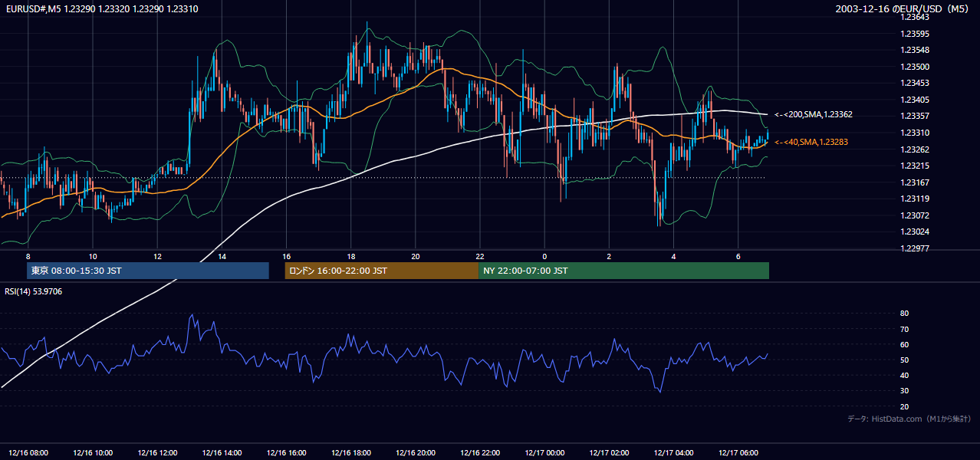Select the 200 SMA 1.23362 label
Viewport: 980px width, 460px height.
tap(814, 114)
